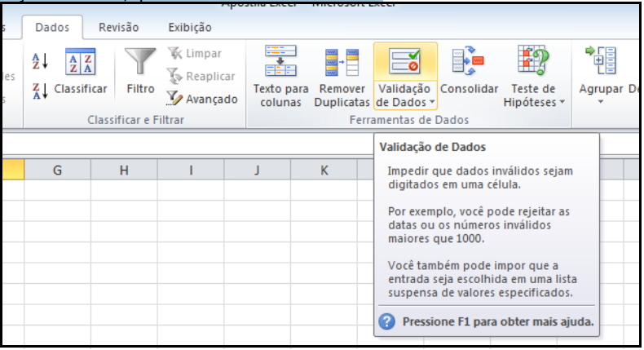Click Reaplicar filter button

coord(201,76)
